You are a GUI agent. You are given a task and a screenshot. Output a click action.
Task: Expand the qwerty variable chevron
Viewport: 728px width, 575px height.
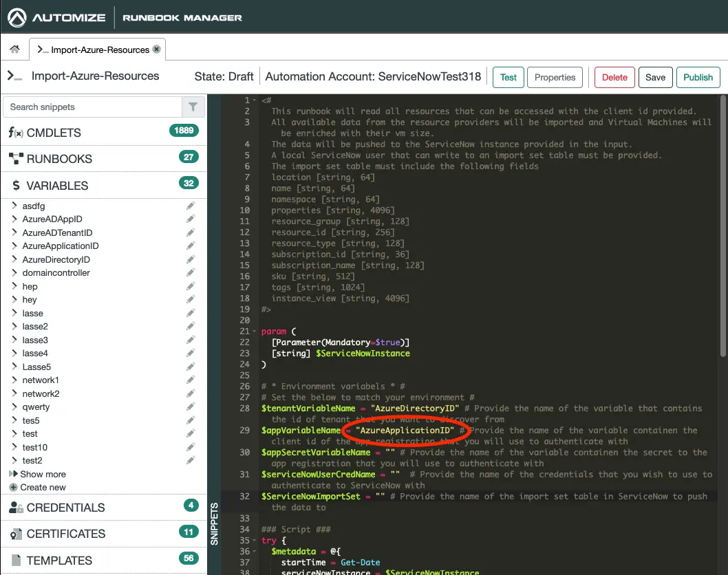14,406
